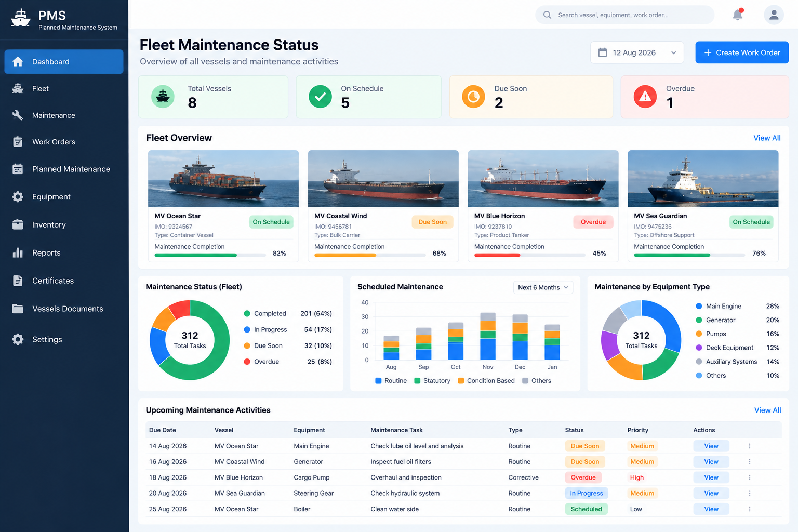Click the Inventory box icon in sidebar
This screenshot has width=798, height=532.
(18, 224)
